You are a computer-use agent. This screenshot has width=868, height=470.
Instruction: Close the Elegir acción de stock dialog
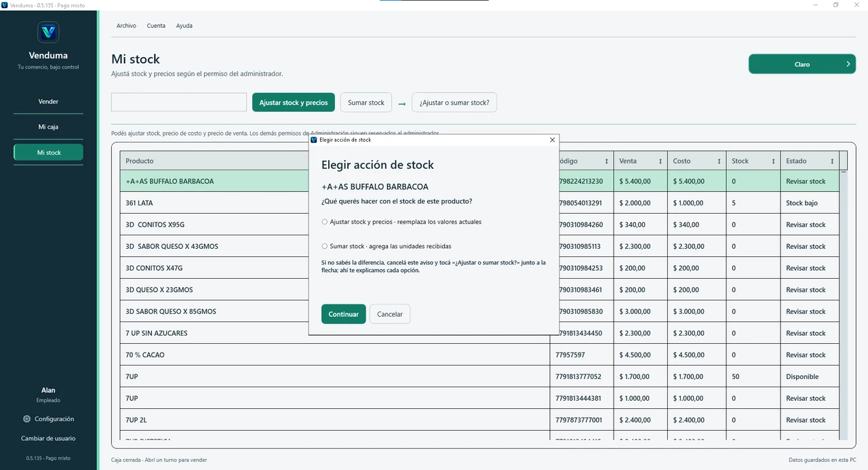pyautogui.click(x=552, y=140)
